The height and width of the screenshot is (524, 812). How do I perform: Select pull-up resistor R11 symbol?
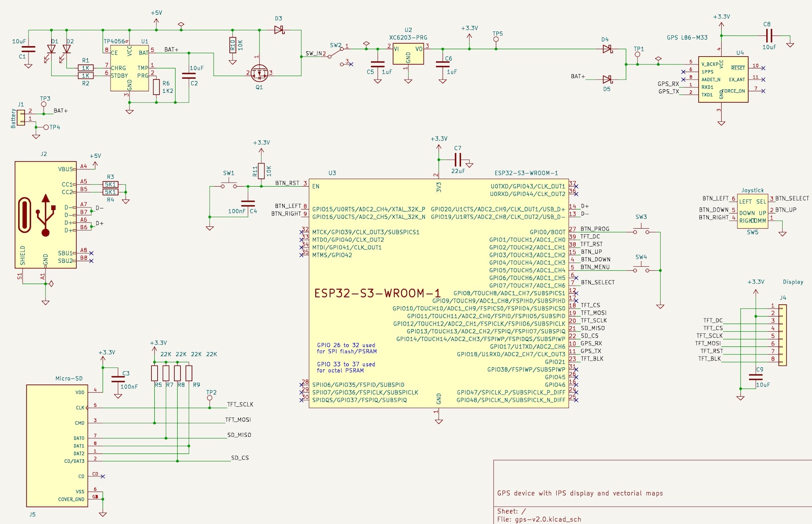point(261,171)
